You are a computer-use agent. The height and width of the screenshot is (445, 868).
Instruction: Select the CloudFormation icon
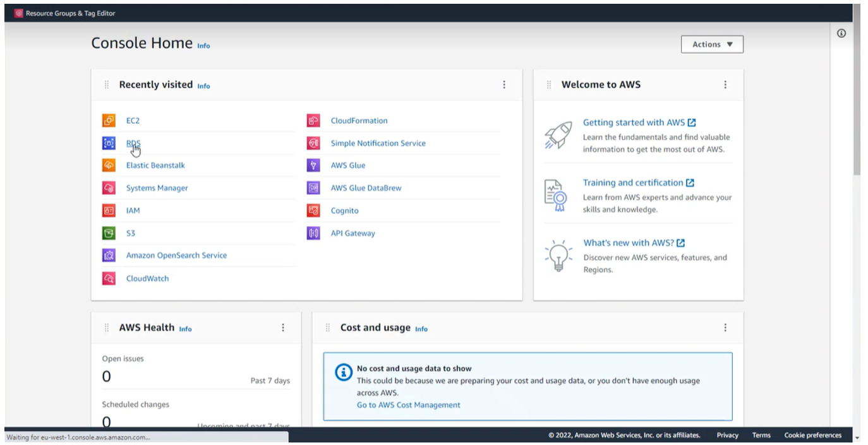(x=313, y=121)
